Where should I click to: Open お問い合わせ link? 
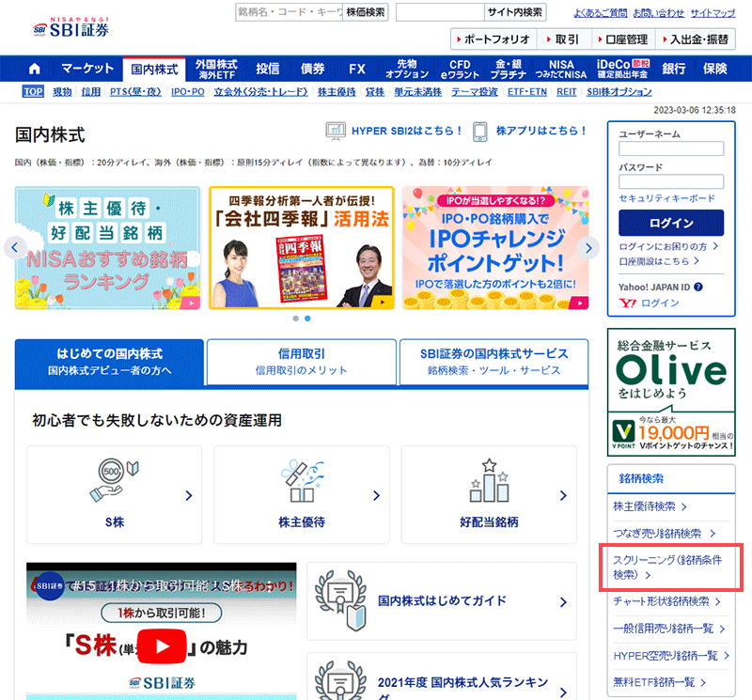point(659,13)
